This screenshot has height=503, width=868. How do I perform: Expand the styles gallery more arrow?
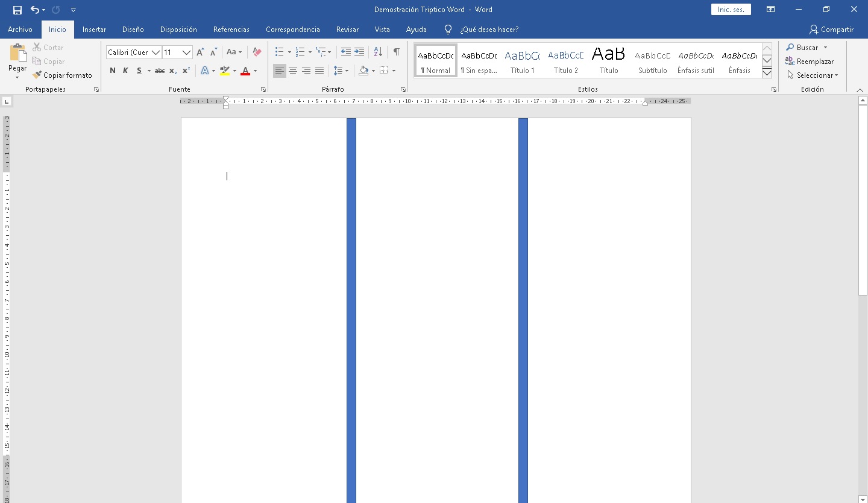point(767,73)
